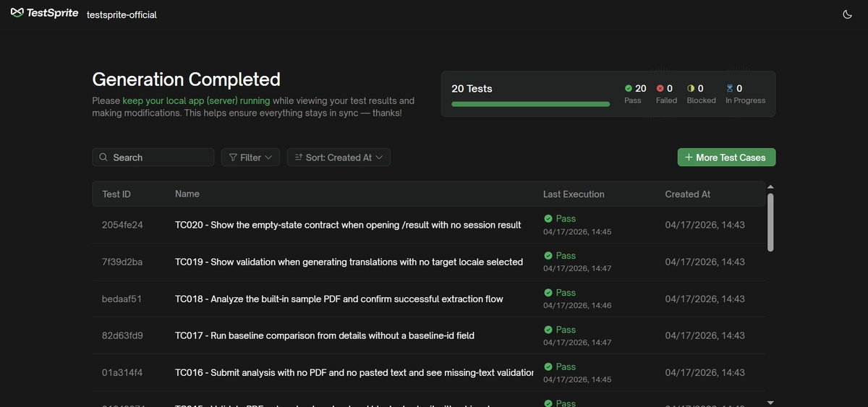Click the scrollbar up arrow
The image size is (868, 407).
coord(770,187)
